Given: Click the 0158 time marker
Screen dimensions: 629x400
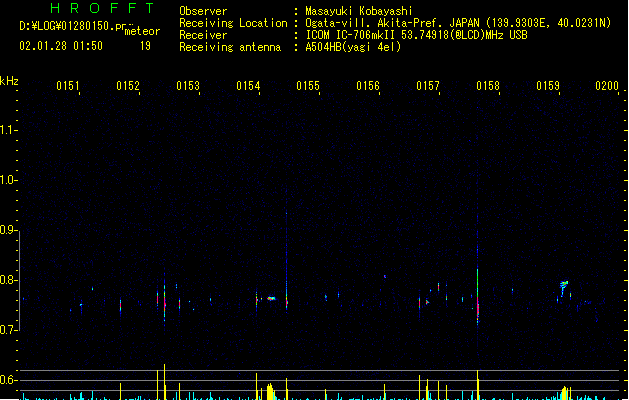Looking at the screenshot, I should point(488,86).
